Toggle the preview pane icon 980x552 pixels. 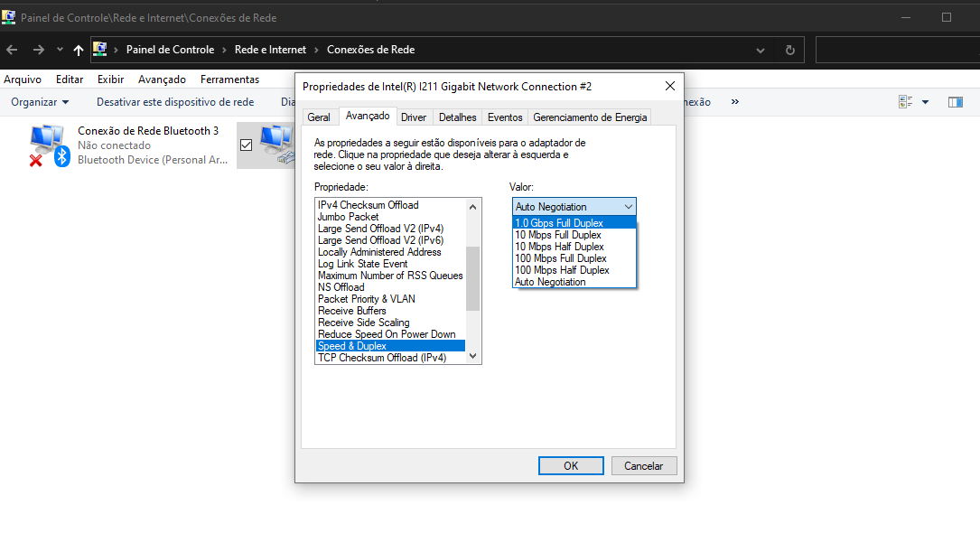[x=955, y=102]
